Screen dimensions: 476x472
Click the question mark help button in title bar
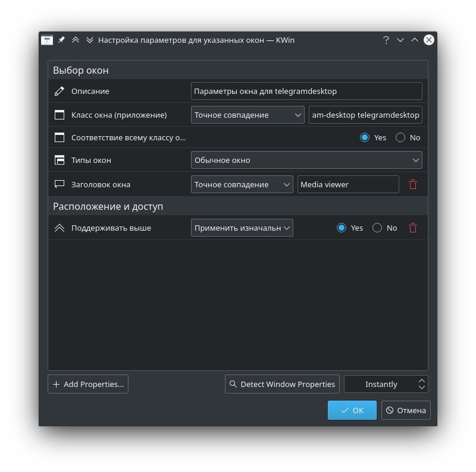(386, 40)
